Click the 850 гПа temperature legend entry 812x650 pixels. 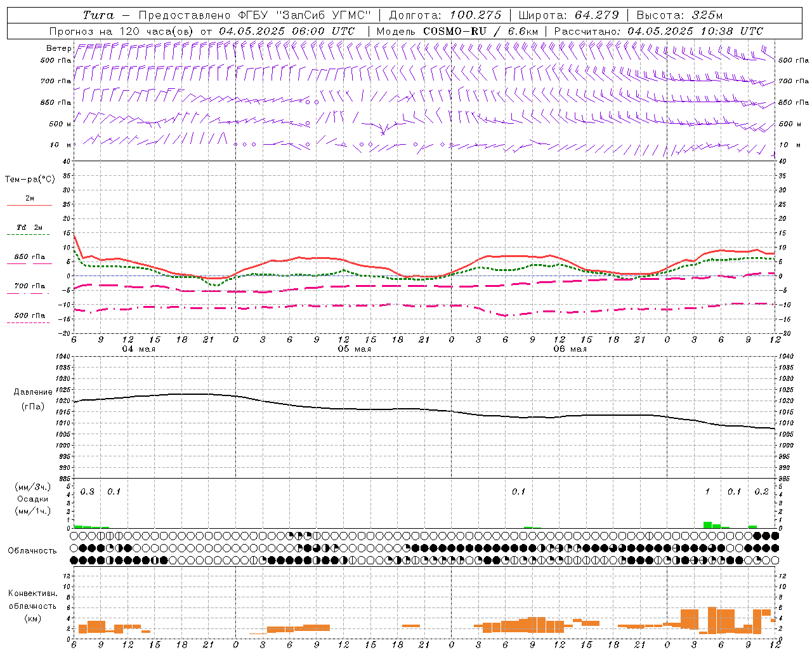tap(29, 257)
